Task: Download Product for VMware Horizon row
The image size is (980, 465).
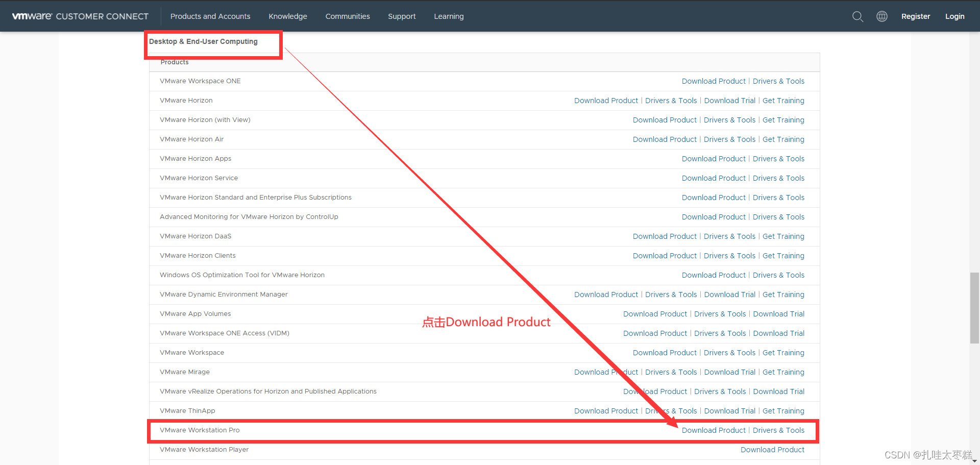Action: [606, 101]
